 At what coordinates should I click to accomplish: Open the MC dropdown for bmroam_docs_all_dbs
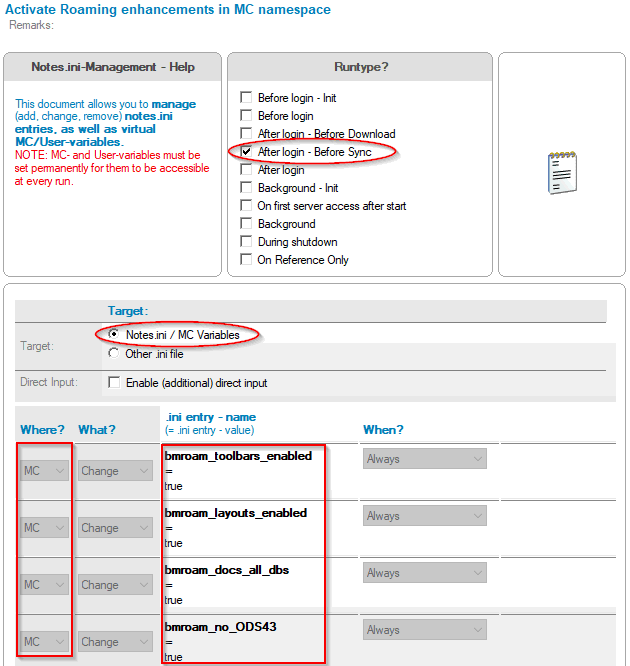tap(44, 585)
